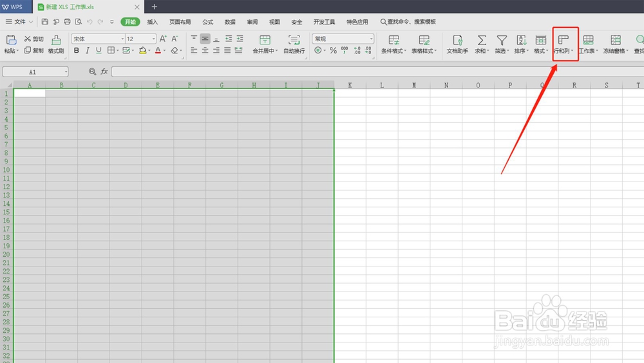644x363 pixels.
Task: Select the Format Painter (格式刷) tool
Action: (56, 44)
